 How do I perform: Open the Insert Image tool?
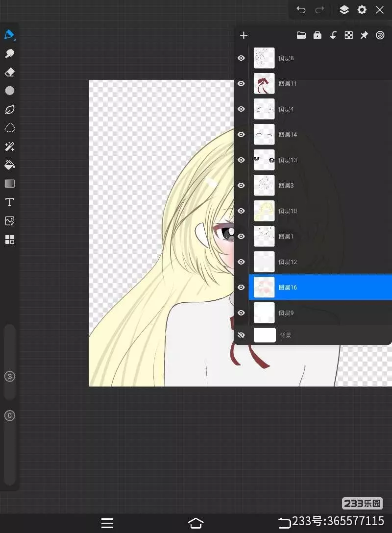[9, 221]
